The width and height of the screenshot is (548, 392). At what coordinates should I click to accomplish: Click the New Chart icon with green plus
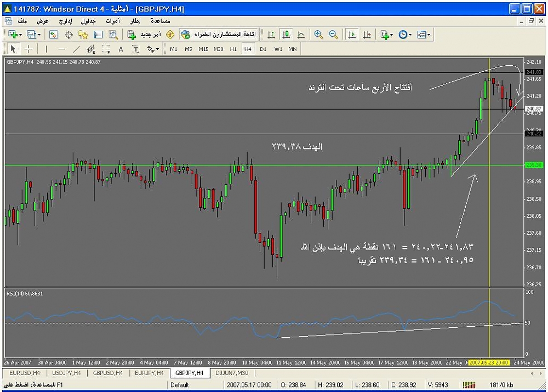click(13, 35)
